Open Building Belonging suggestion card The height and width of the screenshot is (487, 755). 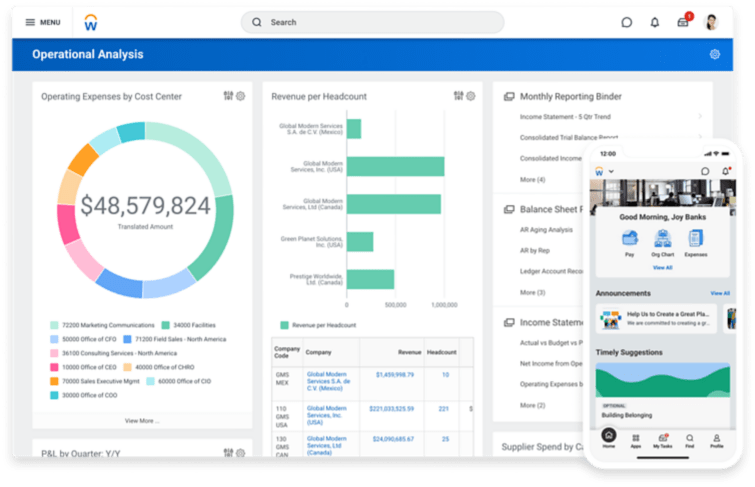[663, 393]
